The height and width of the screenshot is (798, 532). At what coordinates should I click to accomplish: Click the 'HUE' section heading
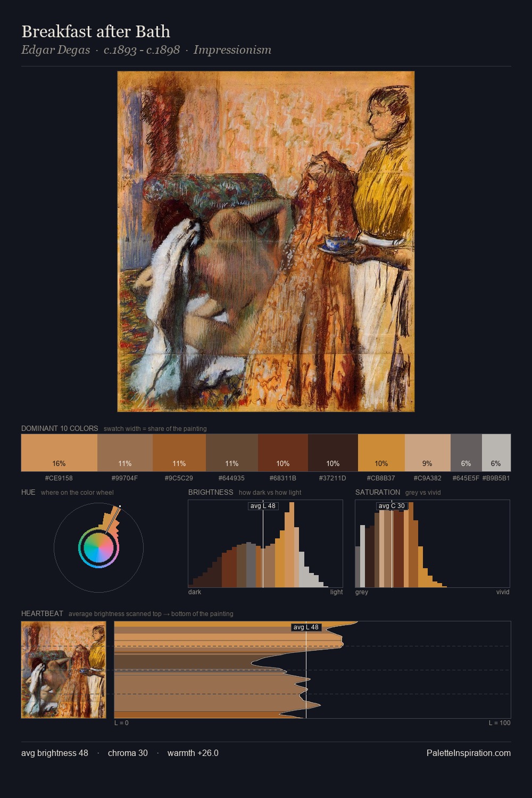pyautogui.click(x=28, y=492)
